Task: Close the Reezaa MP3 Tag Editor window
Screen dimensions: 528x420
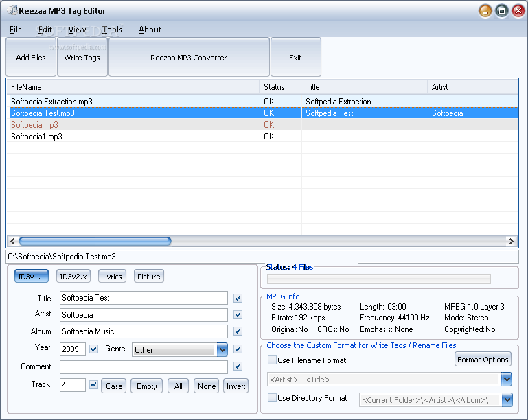Action: pos(518,12)
